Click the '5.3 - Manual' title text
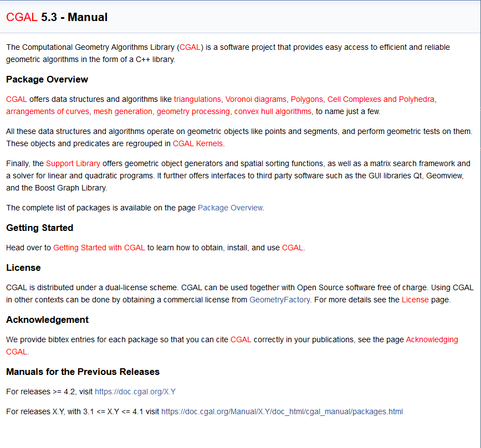This screenshot has width=481, height=448. pyautogui.click(x=74, y=17)
